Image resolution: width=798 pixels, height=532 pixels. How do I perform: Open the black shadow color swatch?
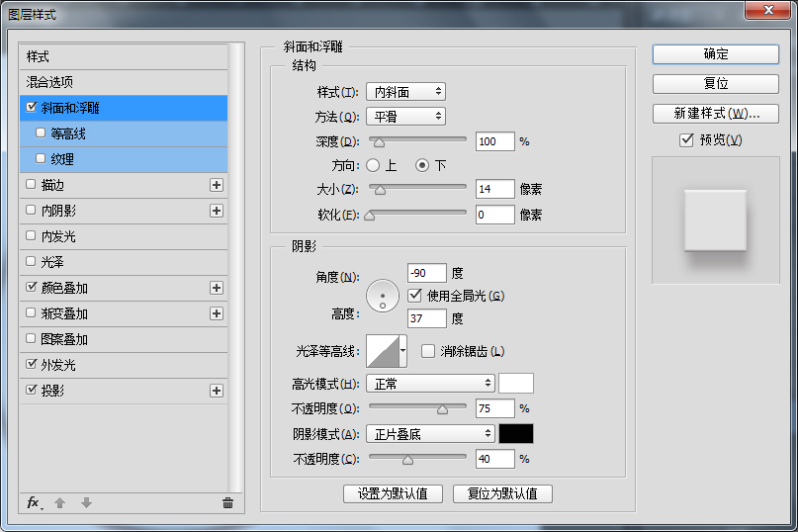516,434
